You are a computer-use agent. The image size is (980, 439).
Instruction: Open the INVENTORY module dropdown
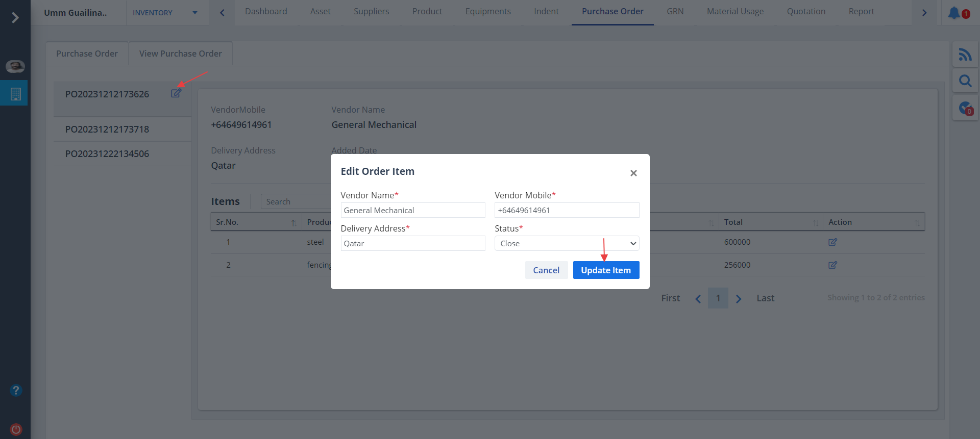(165, 13)
